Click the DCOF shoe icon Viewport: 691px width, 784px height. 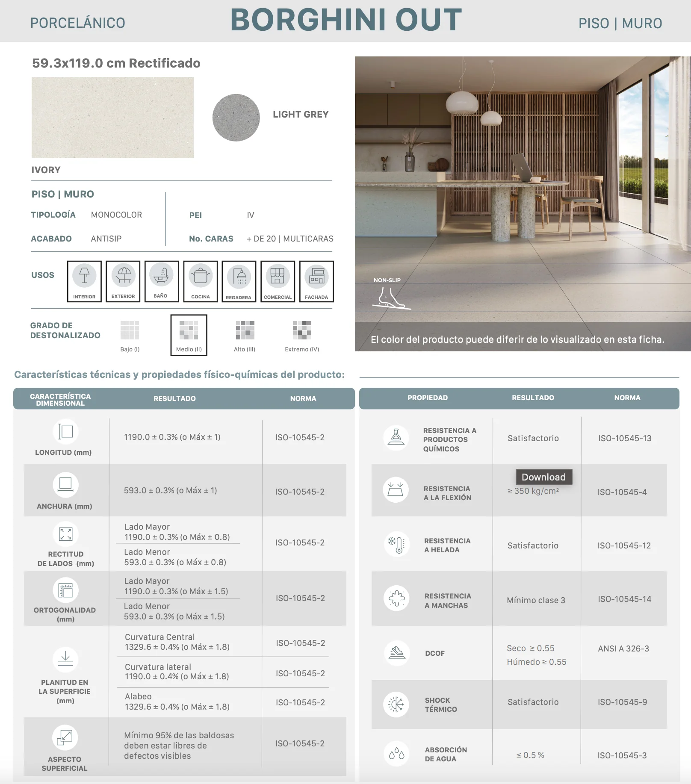[397, 653]
